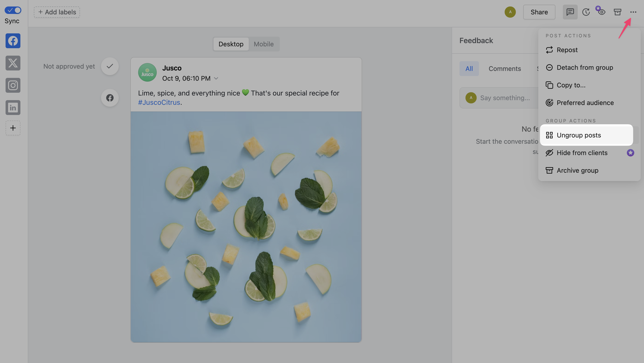Click the Say something comment field
This screenshot has height=363, width=644.
click(505, 98)
